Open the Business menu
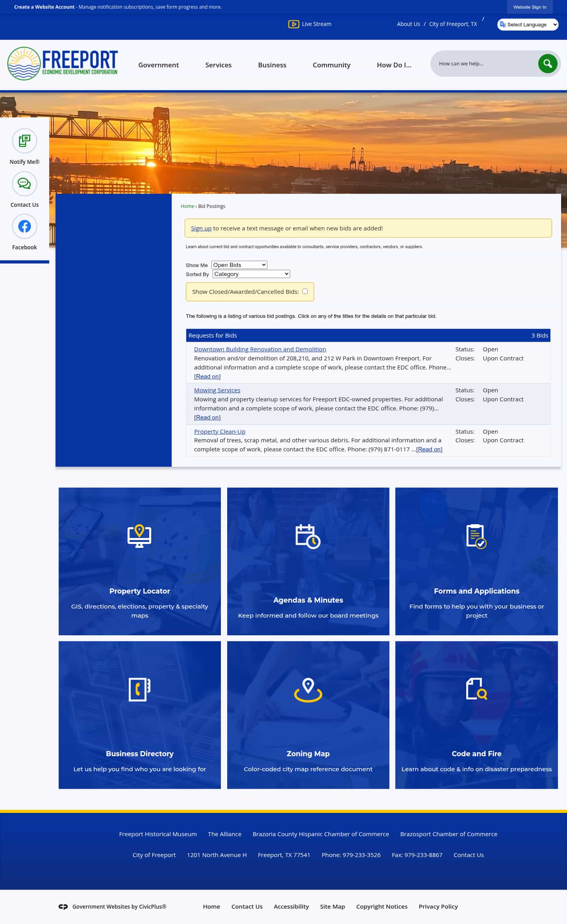The image size is (567, 924). point(272,65)
